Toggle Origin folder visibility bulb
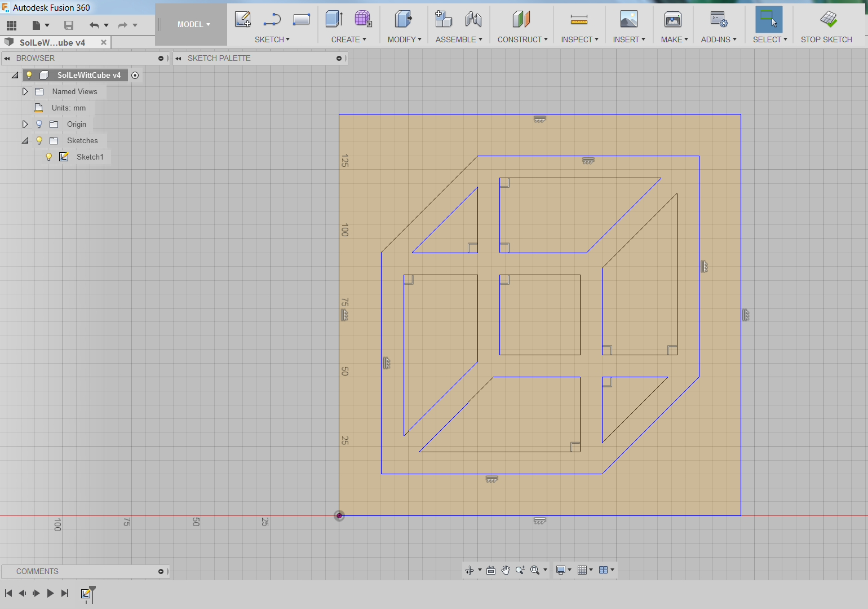The height and width of the screenshot is (609, 868). pos(39,124)
